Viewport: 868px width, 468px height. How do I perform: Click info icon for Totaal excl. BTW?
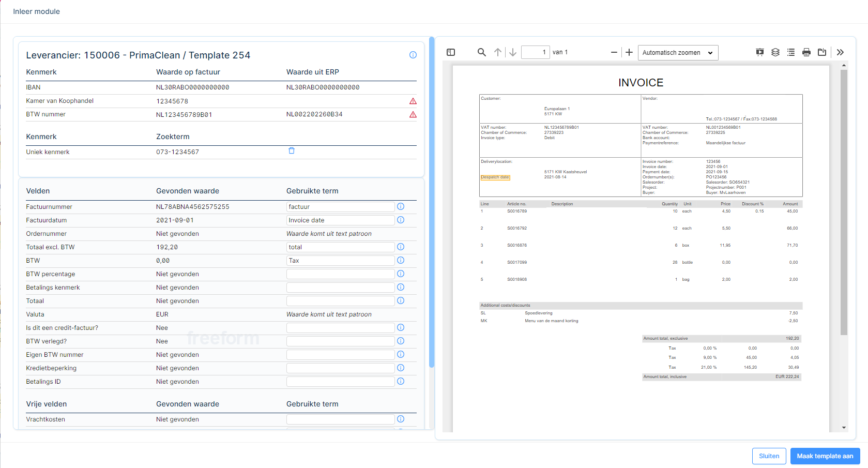(x=401, y=247)
